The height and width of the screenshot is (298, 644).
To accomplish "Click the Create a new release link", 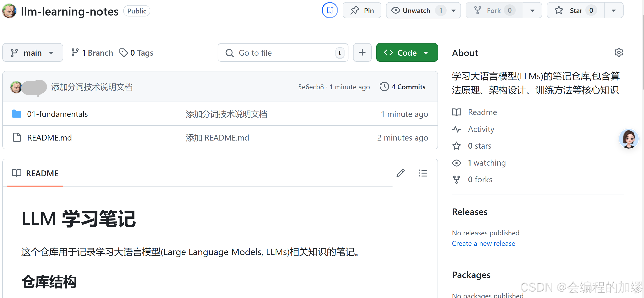I will (483, 243).
